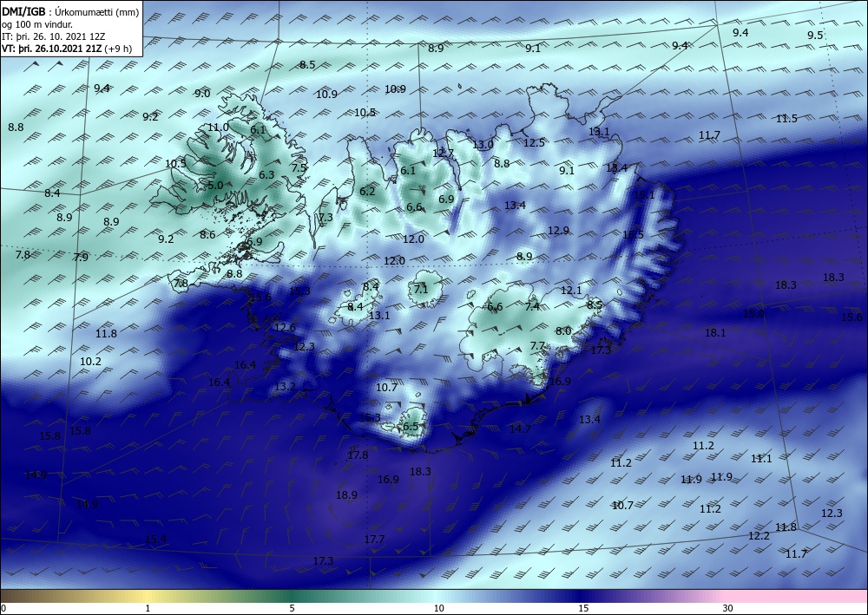
Task: Click the map value '12.6'
Action: pyautogui.click(x=285, y=327)
